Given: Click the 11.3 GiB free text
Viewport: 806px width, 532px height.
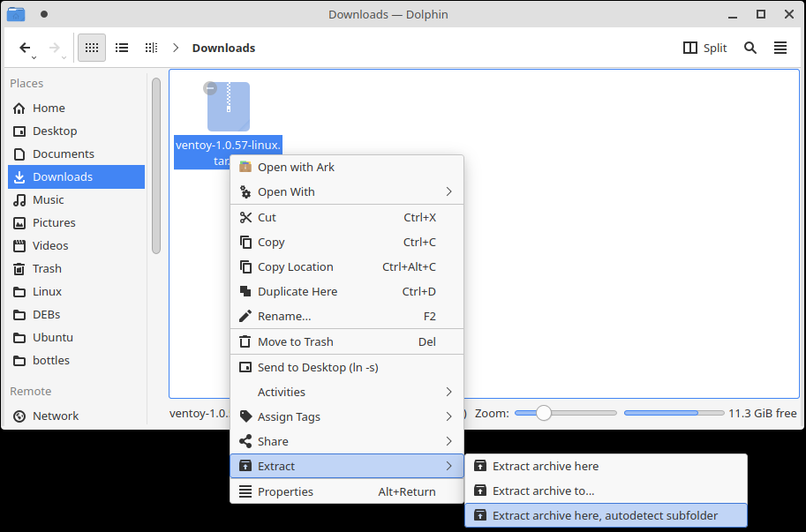Looking at the screenshot, I should 763,414.
